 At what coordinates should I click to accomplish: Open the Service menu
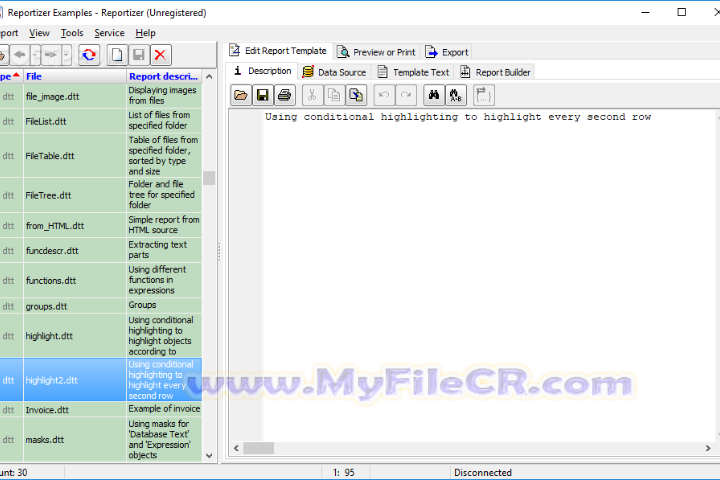coord(109,33)
